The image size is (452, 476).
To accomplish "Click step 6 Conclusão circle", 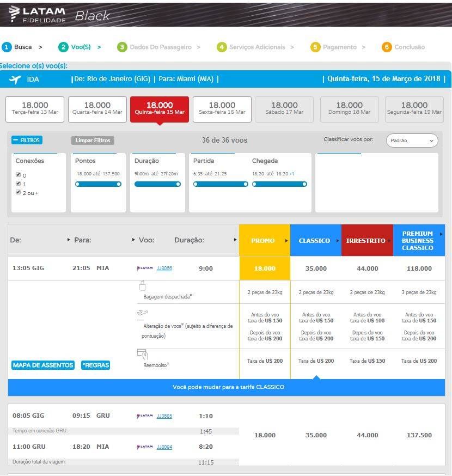I will 387,47.
